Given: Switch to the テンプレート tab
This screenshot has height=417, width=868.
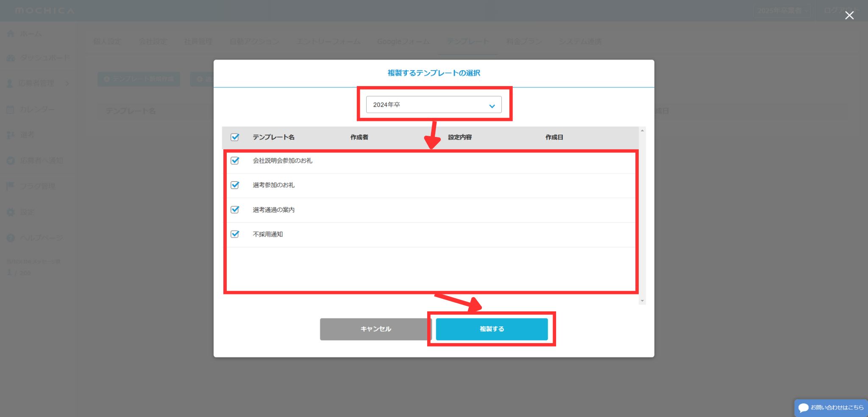Looking at the screenshot, I should (467, 42).
